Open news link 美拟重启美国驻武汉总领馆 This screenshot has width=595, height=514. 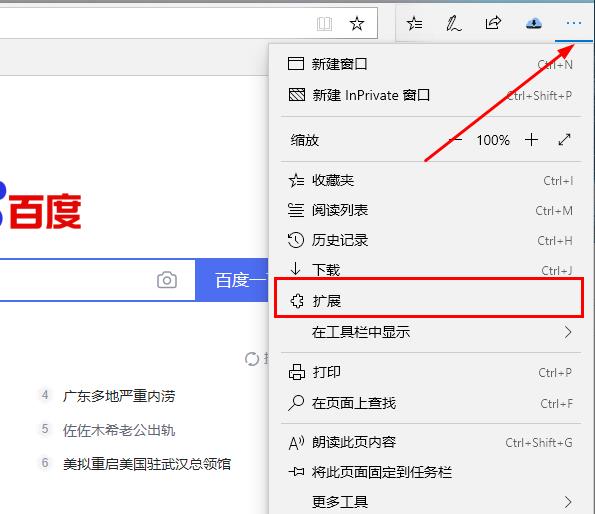click(x=147, y=464)
